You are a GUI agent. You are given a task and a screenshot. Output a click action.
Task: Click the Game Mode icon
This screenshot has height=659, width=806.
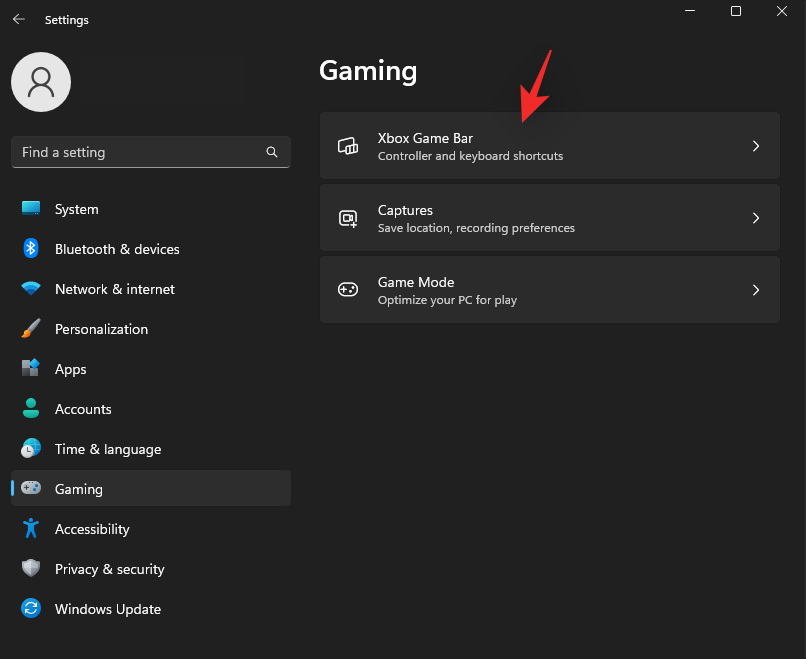pyautogui.click(x=347, y=289)
